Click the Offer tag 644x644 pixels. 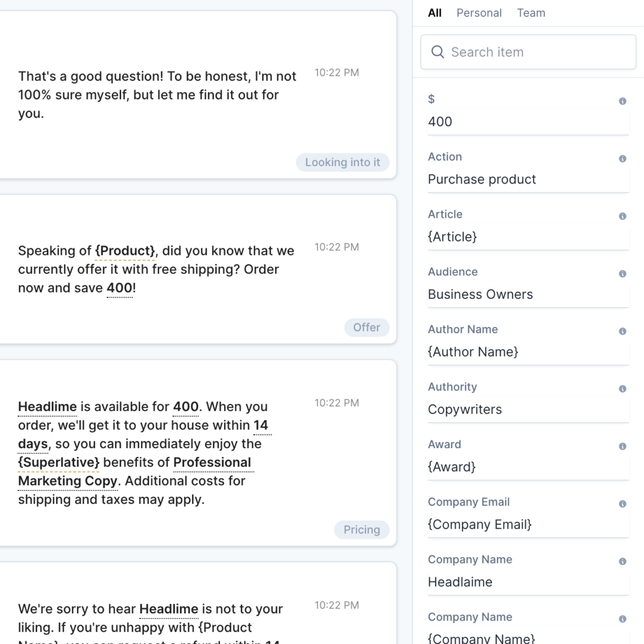pyautogui.click(x=367, y=328)
